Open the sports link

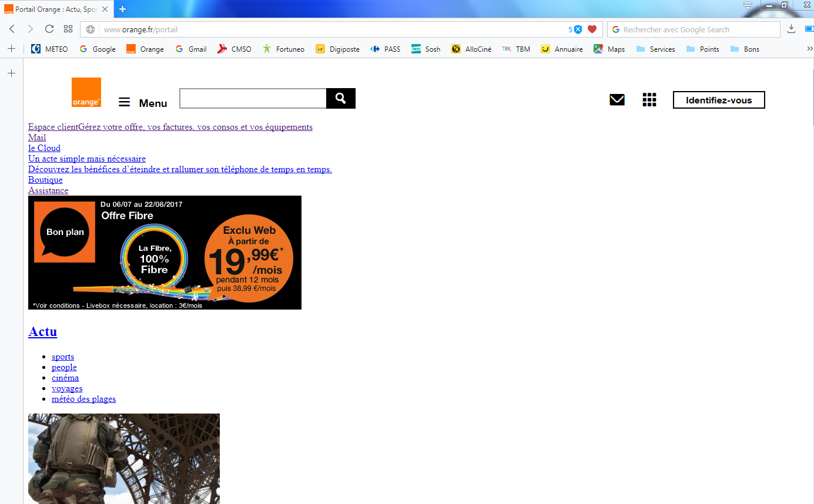point(63,357)
